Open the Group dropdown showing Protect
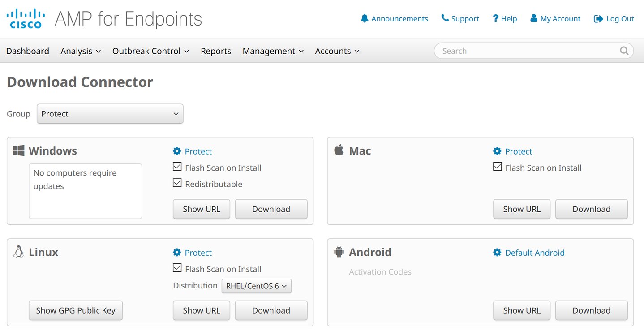This screenshot has height=335, width=644. 110,114
